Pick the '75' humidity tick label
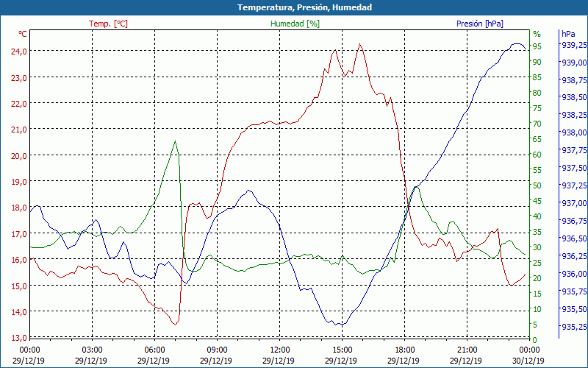 click(x=537, y=108)
